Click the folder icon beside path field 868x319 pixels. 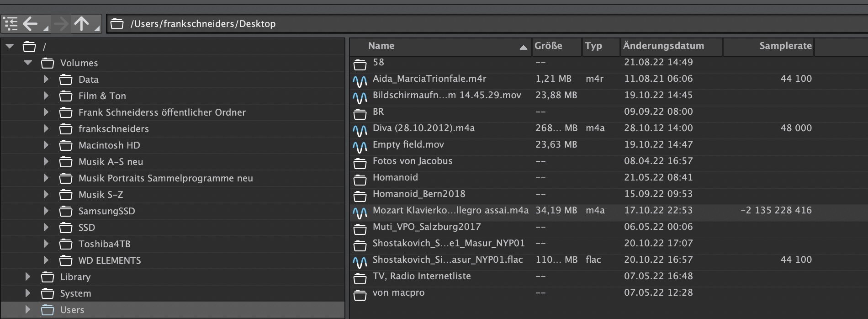(117, 24)
